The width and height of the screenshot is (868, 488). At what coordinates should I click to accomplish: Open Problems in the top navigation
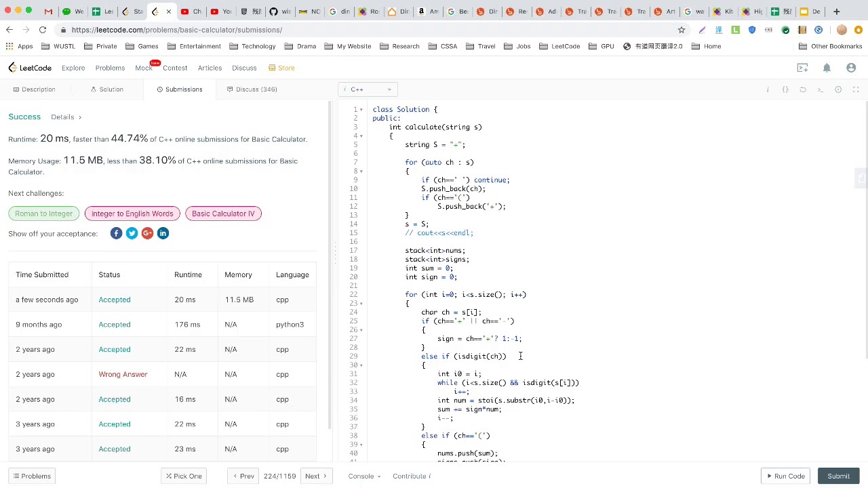tap(110, 68)
